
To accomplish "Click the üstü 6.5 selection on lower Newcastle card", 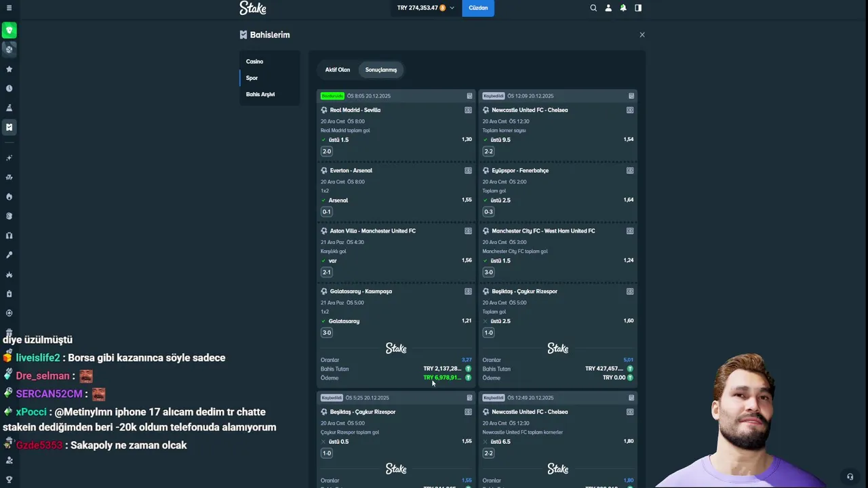I will [500, 441].
